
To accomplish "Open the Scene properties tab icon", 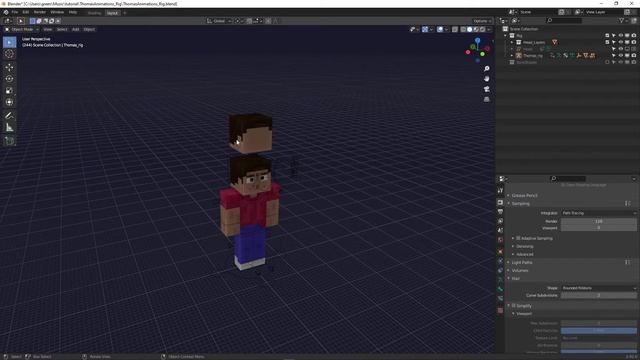I will pyautogui.click(x=500, y=230).
